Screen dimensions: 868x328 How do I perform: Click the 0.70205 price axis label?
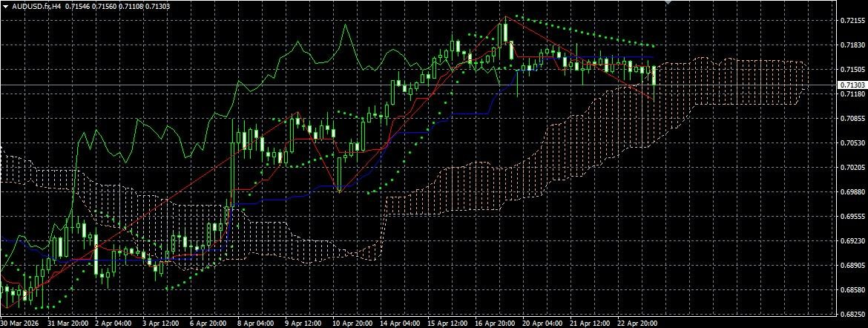852,167
